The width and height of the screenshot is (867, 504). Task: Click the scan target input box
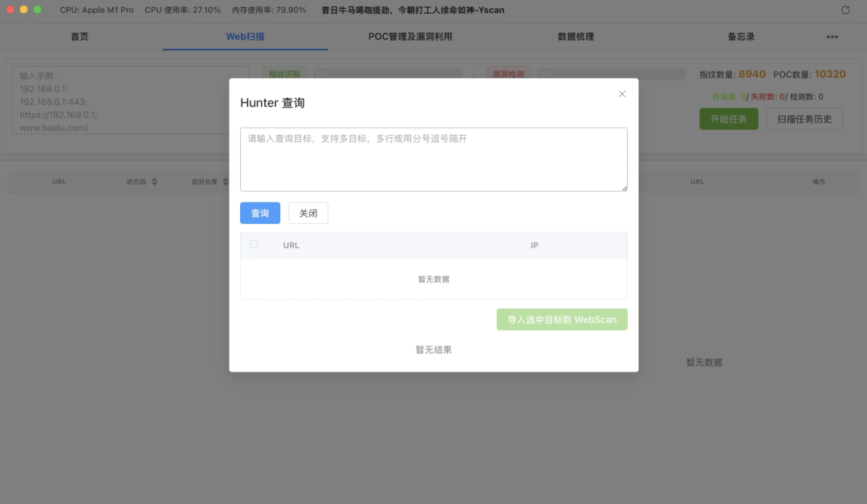click(x=130, y=100)
